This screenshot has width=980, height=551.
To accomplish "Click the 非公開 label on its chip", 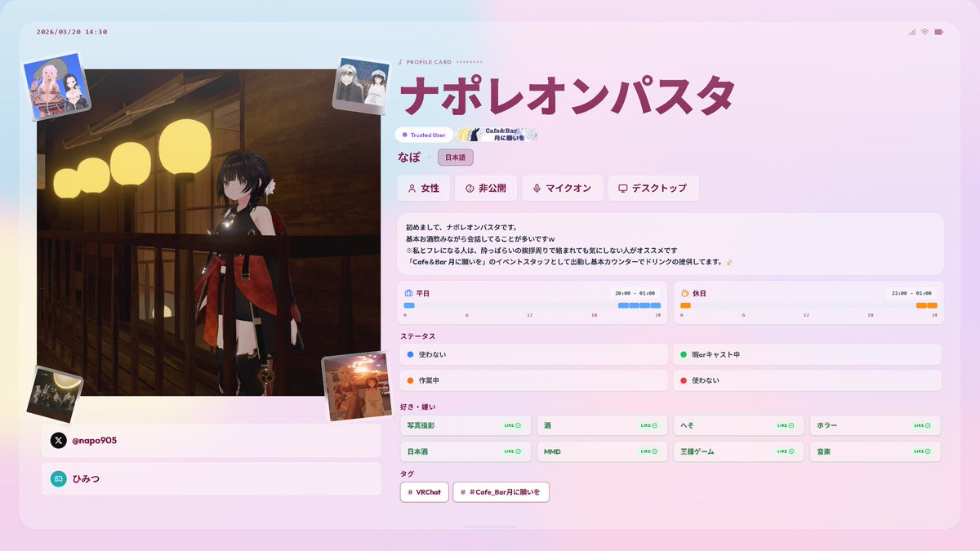I will coord(492,189).
